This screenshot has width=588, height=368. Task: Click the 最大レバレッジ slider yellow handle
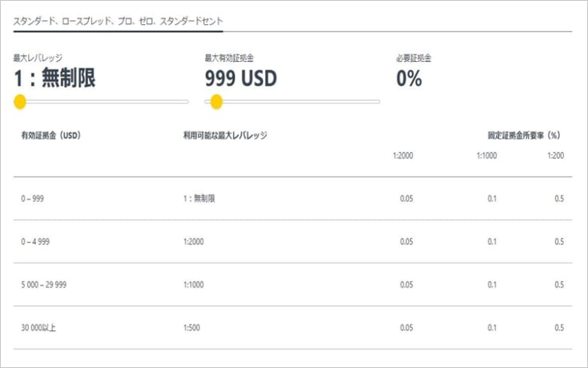(x=20, y=102)
